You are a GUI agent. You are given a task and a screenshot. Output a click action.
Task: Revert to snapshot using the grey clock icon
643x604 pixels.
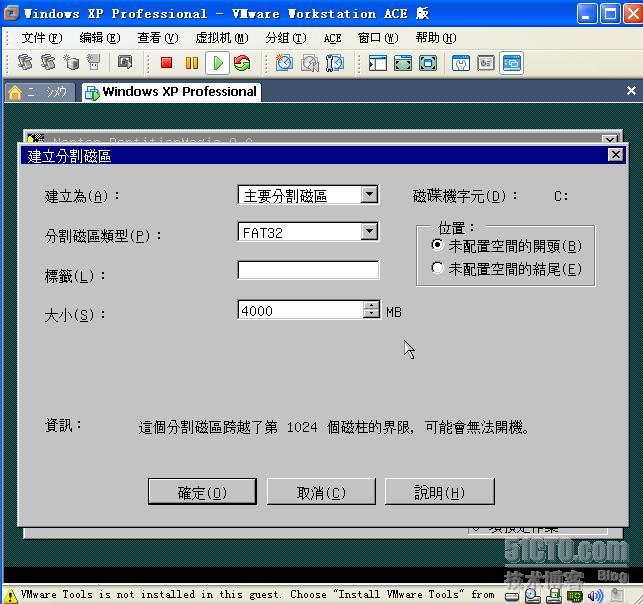coord(310,63)
